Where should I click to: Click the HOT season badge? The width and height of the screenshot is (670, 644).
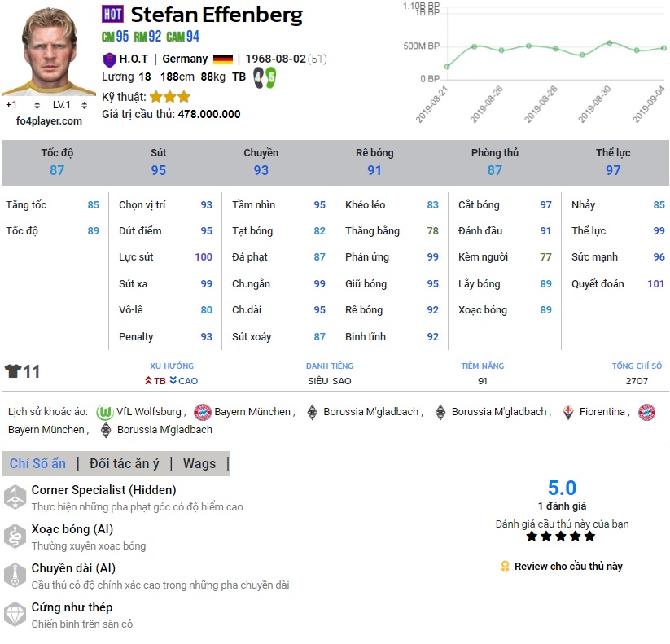tap(113, 14)
